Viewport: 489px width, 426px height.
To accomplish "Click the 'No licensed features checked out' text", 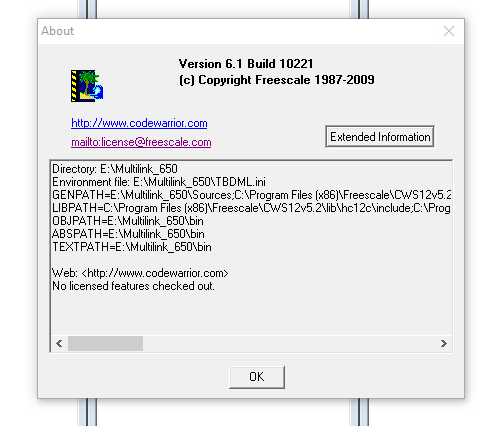I will pos(133,286).
